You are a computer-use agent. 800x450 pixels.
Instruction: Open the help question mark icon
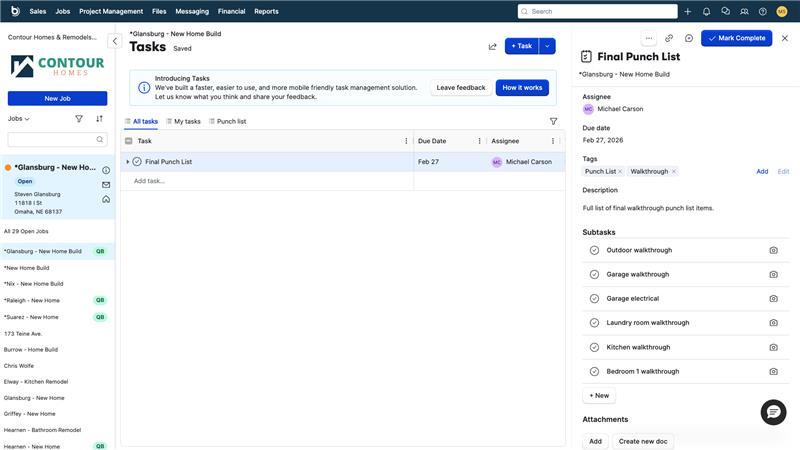coord(763,11)
